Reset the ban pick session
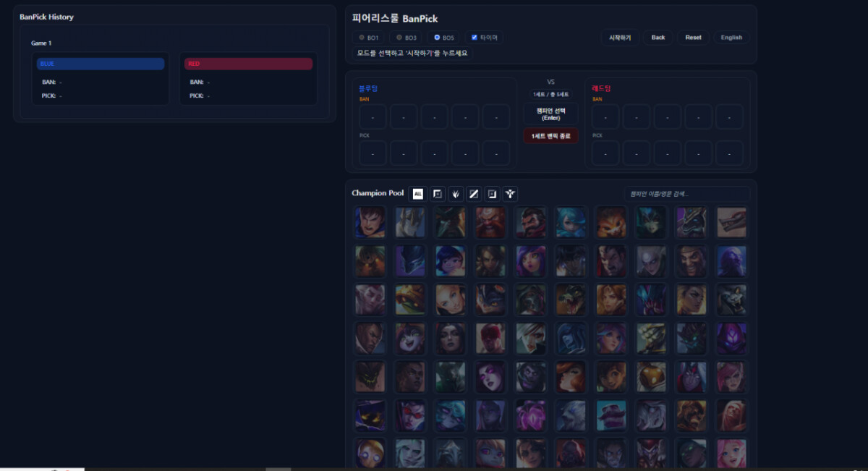The height and width of the screenshot is (471, 868). click(x=693, y=38)
